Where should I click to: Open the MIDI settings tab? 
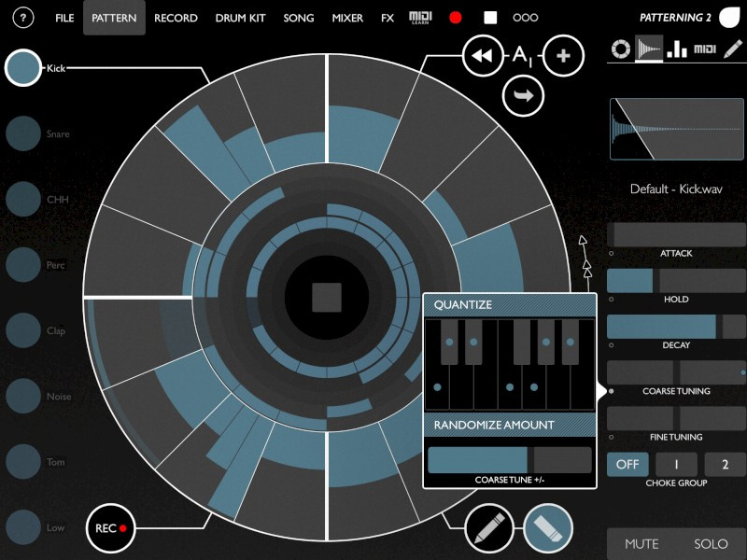[705, 49]
